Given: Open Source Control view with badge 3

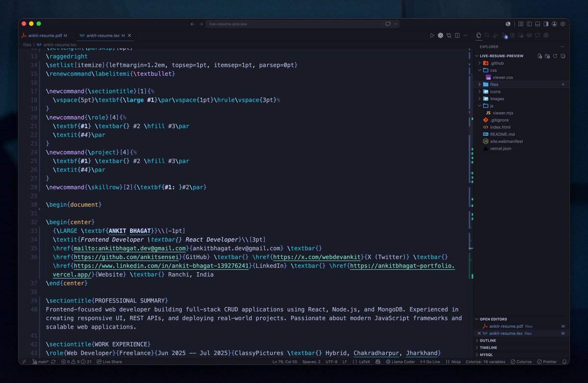Looking at the screenshot, I should click(x=504, y=36).
